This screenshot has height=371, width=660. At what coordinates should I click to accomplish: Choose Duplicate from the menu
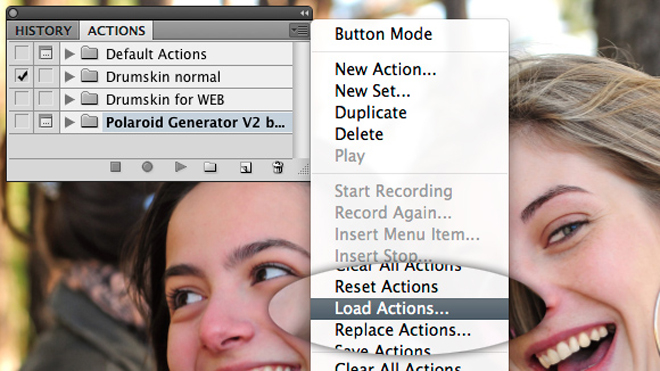click(371, 112)
